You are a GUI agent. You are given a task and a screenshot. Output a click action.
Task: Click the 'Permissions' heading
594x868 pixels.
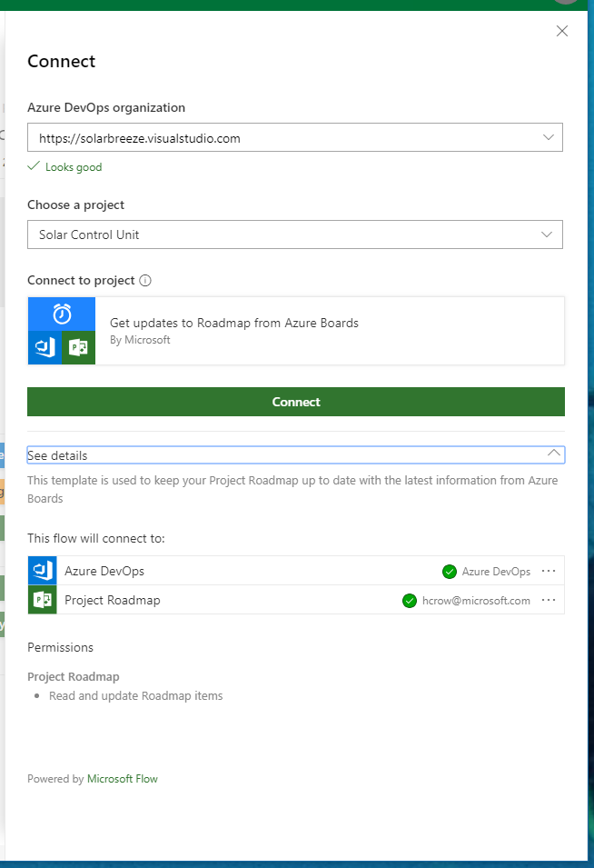[x=60, y=648]
